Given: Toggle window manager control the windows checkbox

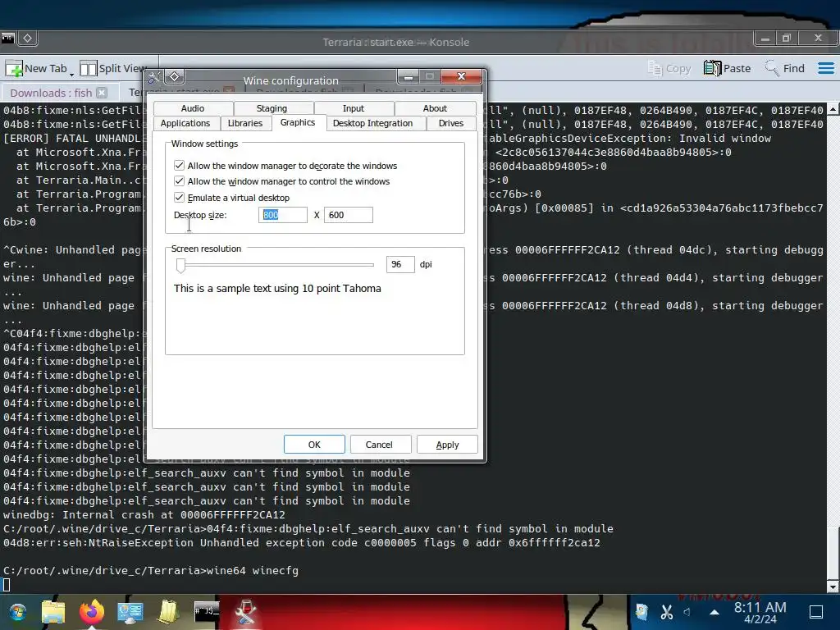Looking at the screenshot, I should [179, 181].
